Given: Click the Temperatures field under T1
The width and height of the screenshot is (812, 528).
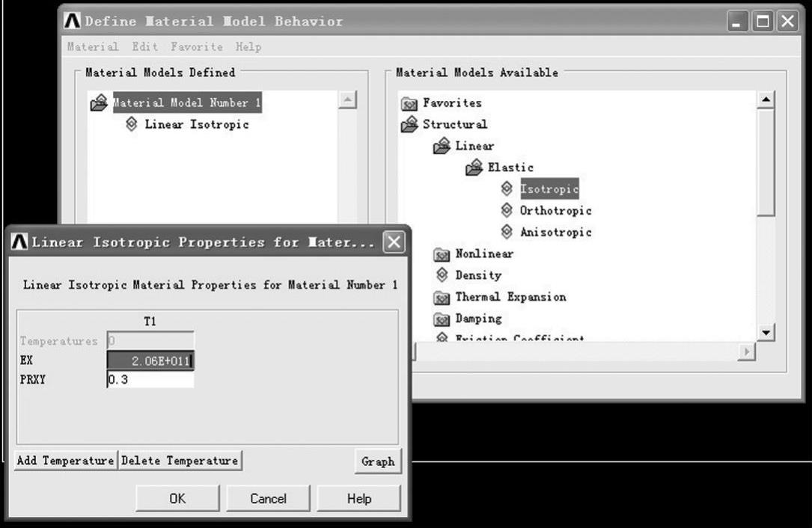Looking at the screenshot, I should [x=150, y=341].
